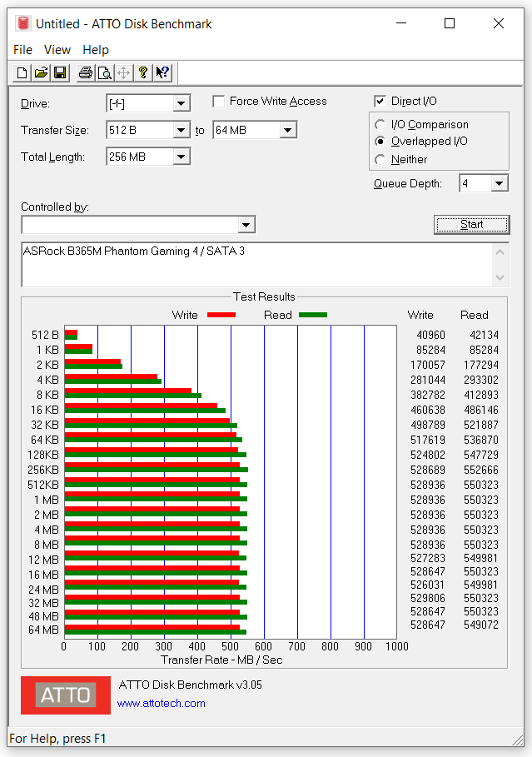Image resolution: width=532 pixels, height=757 pixels.
Task: Click the 64 MB row label in the chart
Action: tap(43, 630)
